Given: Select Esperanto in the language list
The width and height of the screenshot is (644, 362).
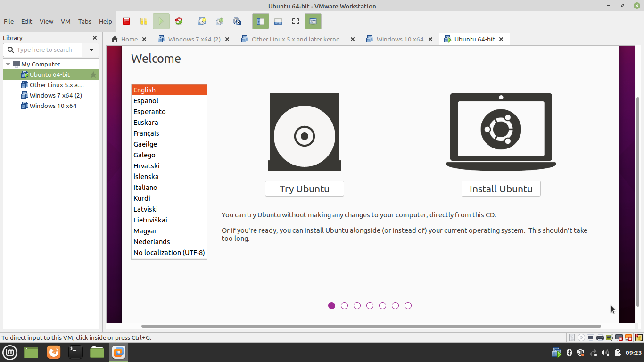Looking at the screenshot, I should click(x=169, y=112).
